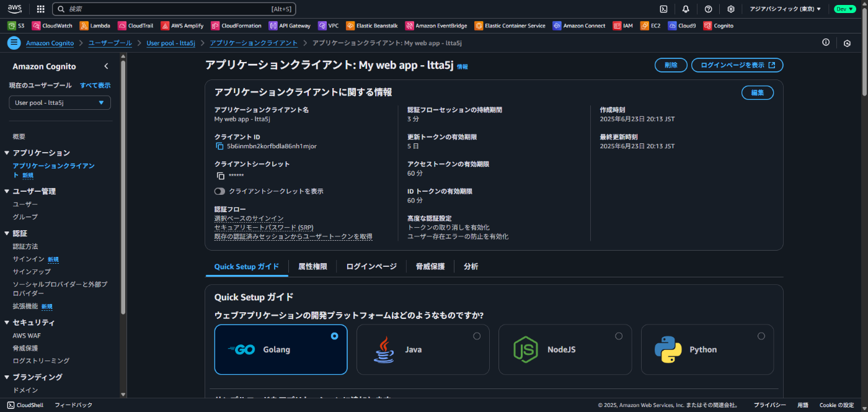
Task: Collapse the Amazon Cognito side panel chevron
Action: (106, 66)
